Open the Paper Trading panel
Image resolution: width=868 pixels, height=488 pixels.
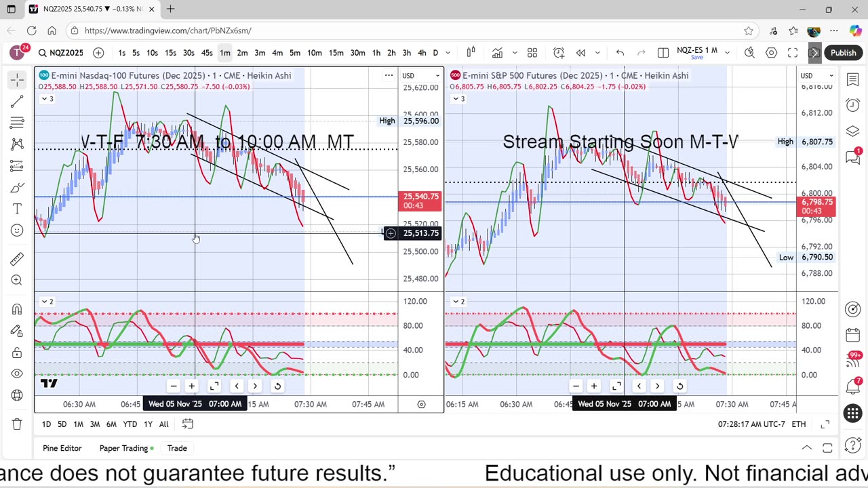tap(126, 448)
